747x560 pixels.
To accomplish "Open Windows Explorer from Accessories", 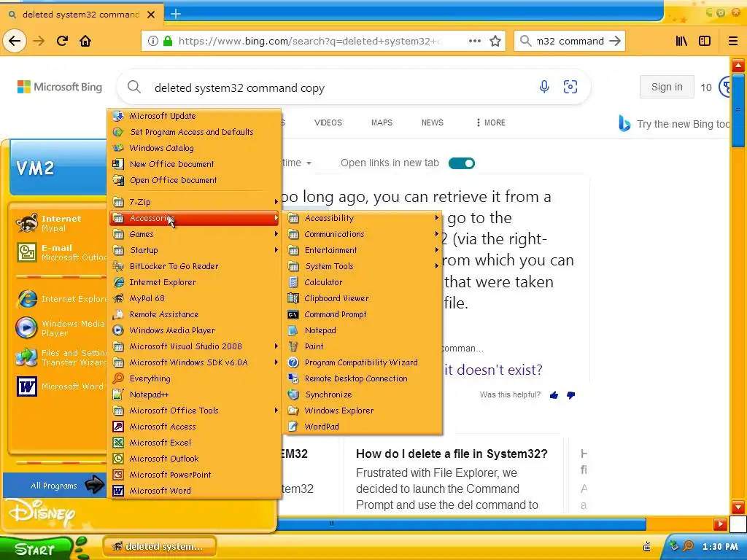I will 338,411.
